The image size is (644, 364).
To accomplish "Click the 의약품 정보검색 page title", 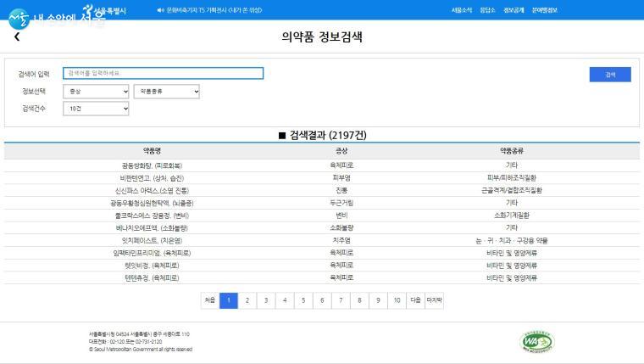I will pos(322,36).
